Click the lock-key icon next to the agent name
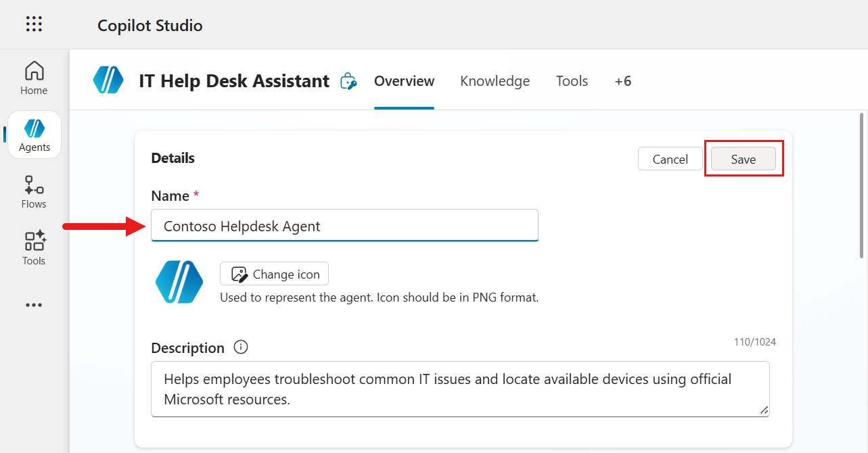 point(348,81)
